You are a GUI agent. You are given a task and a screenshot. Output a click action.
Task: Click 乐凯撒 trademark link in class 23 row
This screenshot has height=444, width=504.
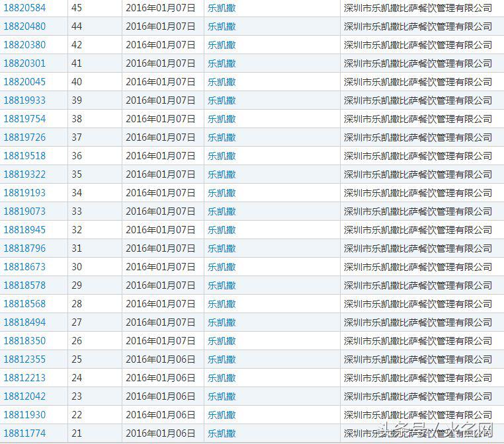[222, 396]
